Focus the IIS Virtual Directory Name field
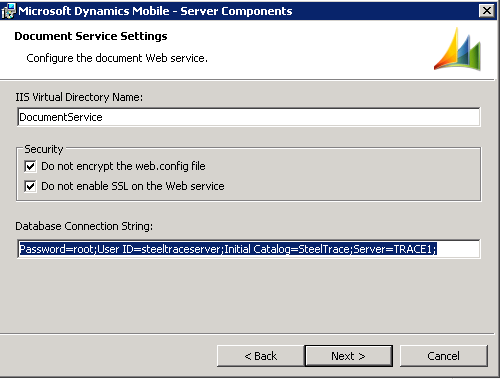Image resolution: width=500 pixels, height=379 pixels. (x=249, y=117)
